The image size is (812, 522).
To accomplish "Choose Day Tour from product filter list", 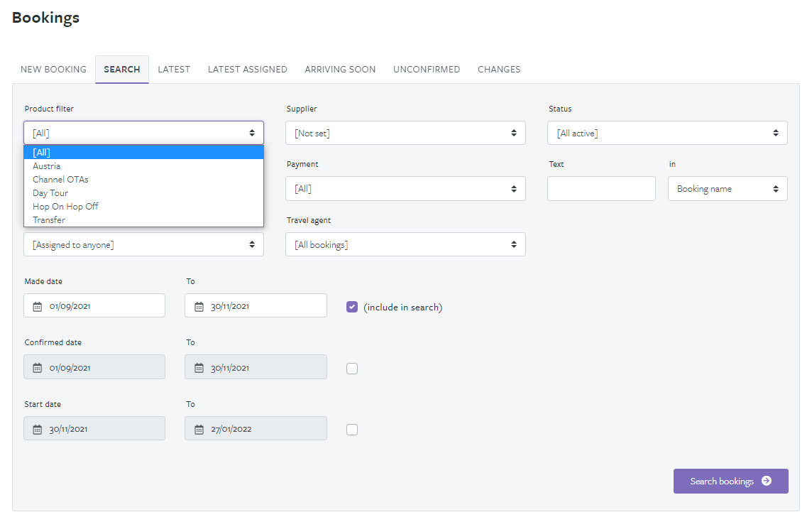I will [x=50, y=193].
